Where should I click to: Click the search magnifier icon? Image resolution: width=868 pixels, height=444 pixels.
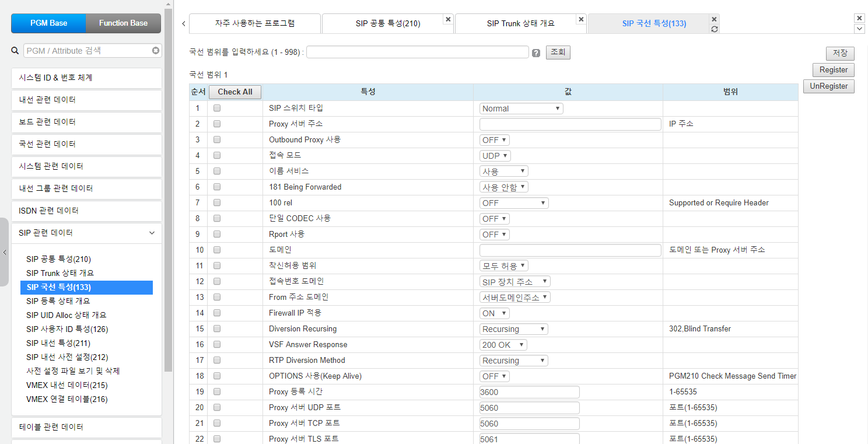[x=15, y=51]
